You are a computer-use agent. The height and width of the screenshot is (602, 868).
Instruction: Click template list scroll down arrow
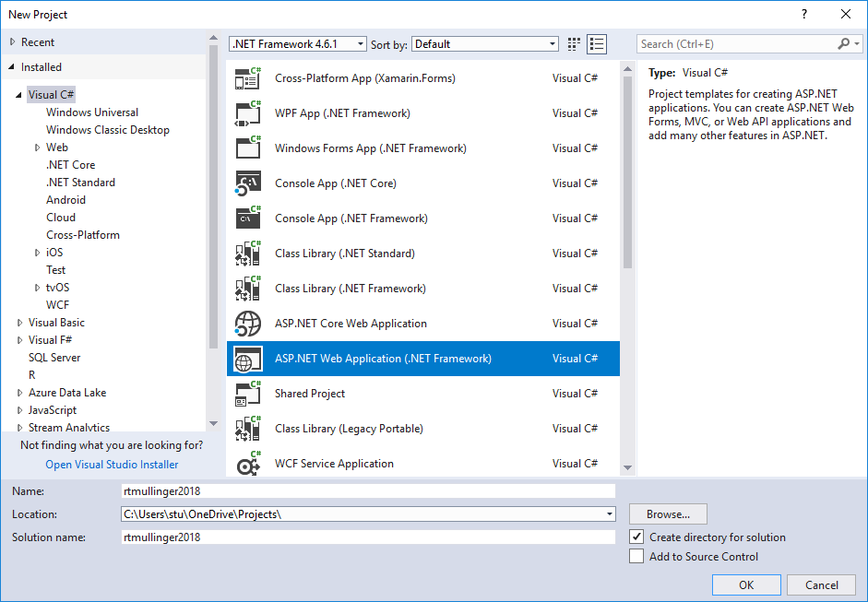(627, 467)
